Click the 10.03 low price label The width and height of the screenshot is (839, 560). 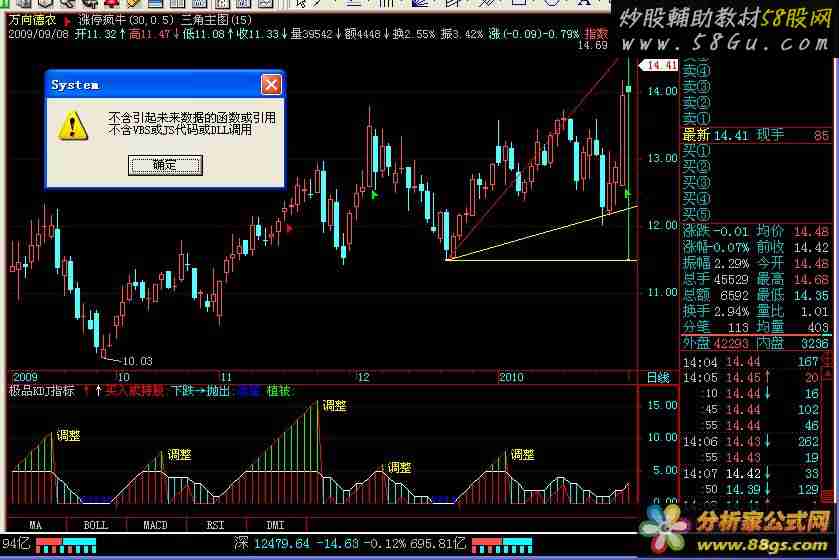coord(138,361)
